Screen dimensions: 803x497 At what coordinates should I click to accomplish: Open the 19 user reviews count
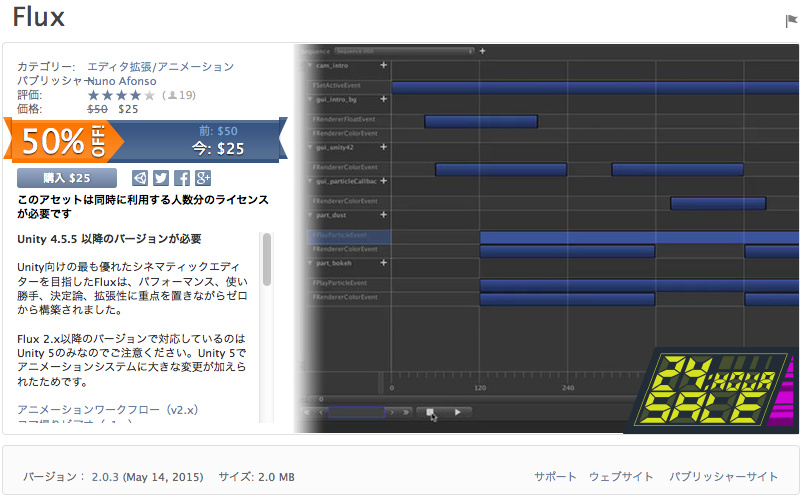pos(179,95)
